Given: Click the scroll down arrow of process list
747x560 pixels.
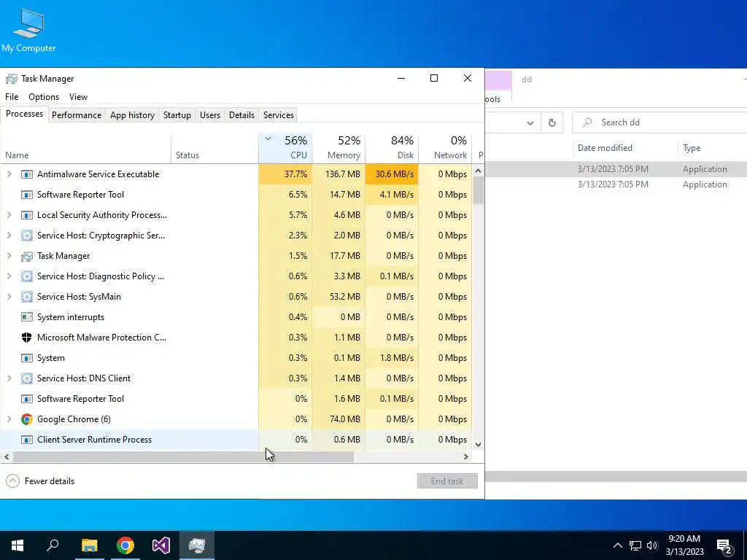Looking at the screenshot, I should (479, 444).
